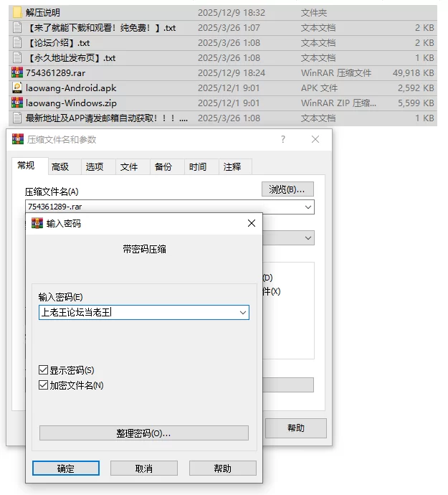Click 帮助 in the 输入密码 dialog
The image size is (448, 495).
click(x=222, y=468)
